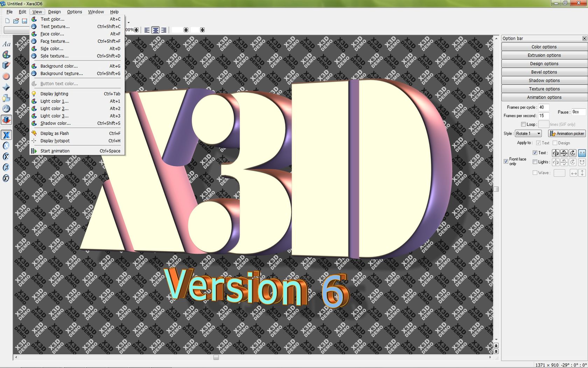The image size is (588, 368).
Task: Choose Text color... from View menu
Action: (x=77, y=19)
